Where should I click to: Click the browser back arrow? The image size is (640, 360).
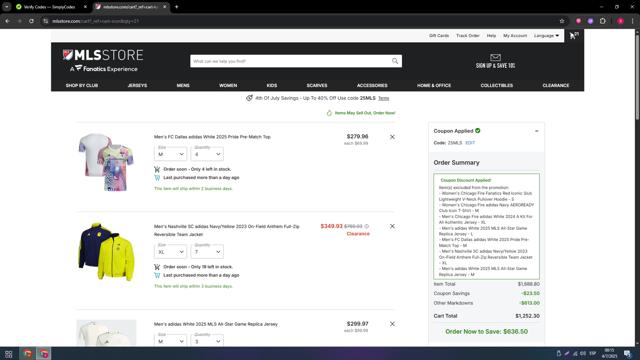coord(8,21)
